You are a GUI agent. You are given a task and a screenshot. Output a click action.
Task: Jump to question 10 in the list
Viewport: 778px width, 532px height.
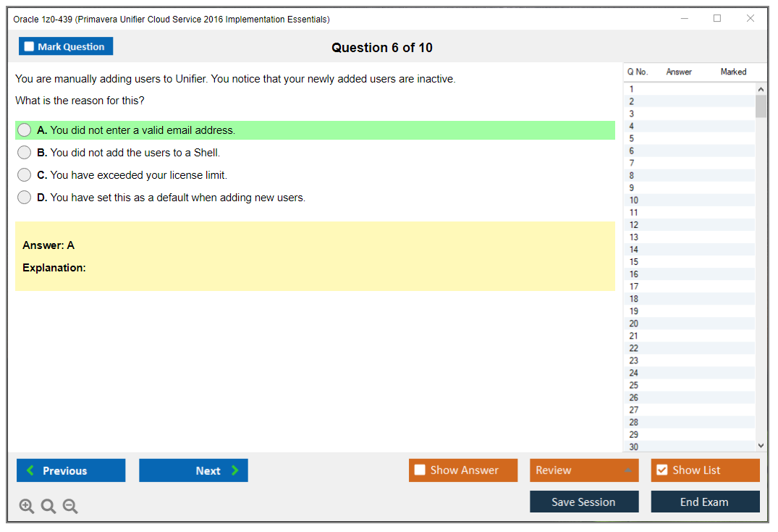[x=634, y=200]
